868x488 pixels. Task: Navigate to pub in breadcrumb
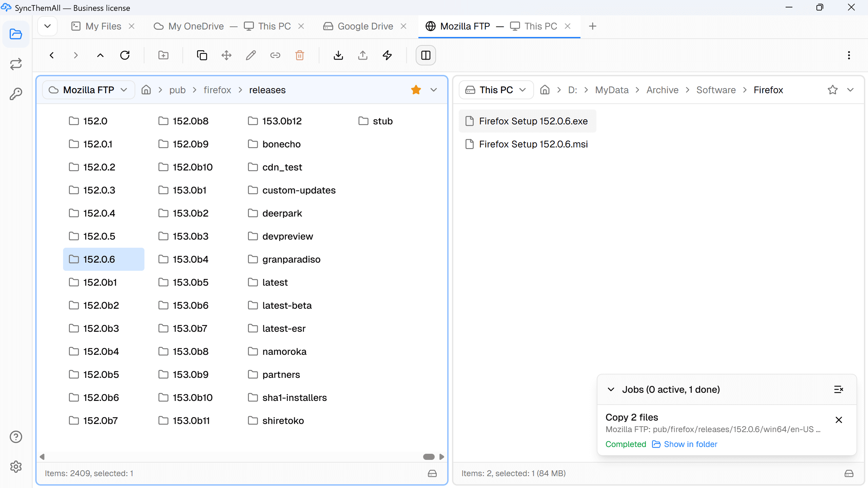pos(177,90)
